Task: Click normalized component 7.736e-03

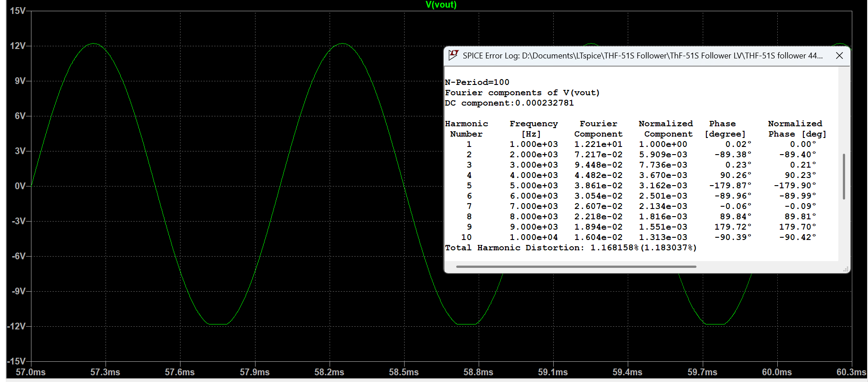Action: pos(663,165)
